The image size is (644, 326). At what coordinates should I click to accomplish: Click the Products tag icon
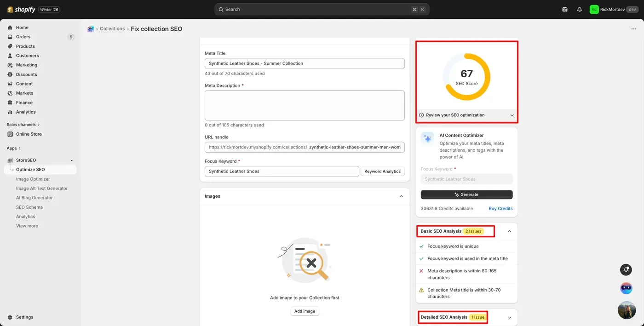pos(10,46)
